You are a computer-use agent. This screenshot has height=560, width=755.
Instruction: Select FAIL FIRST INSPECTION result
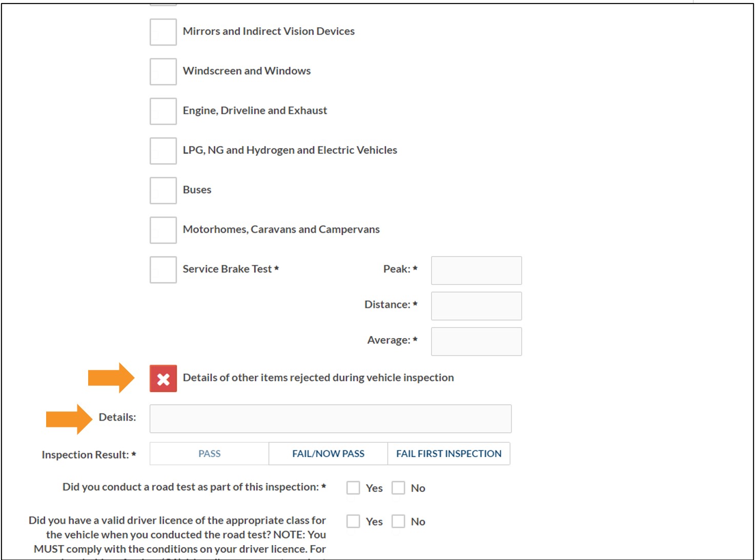448,453
